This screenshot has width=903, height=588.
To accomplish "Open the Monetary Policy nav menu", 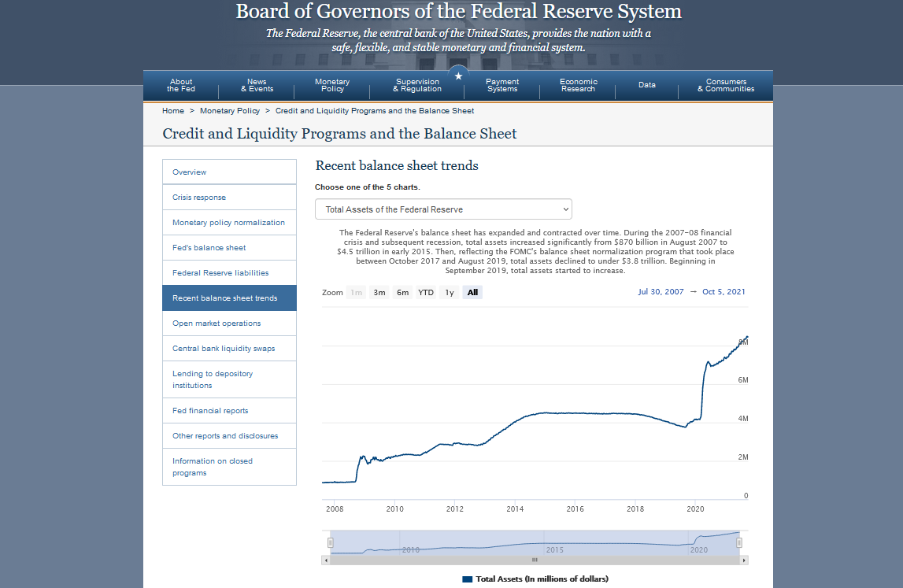I will (x=332, y=85).
